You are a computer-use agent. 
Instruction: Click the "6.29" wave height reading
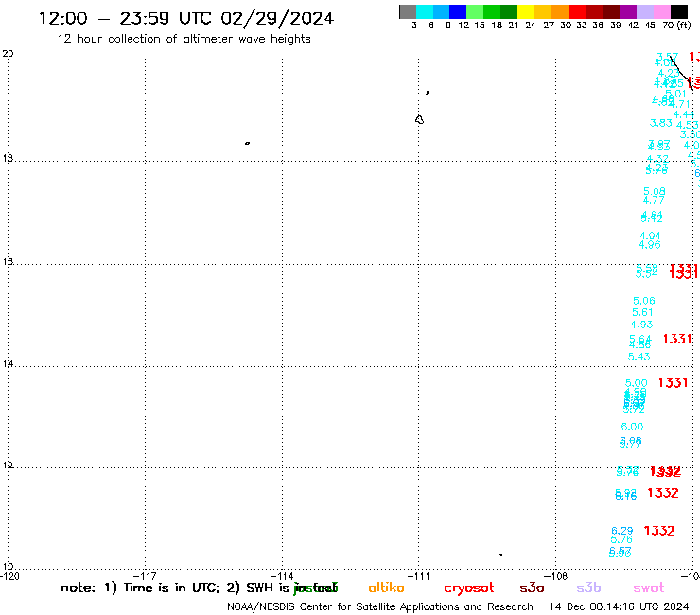coord(622,531)
